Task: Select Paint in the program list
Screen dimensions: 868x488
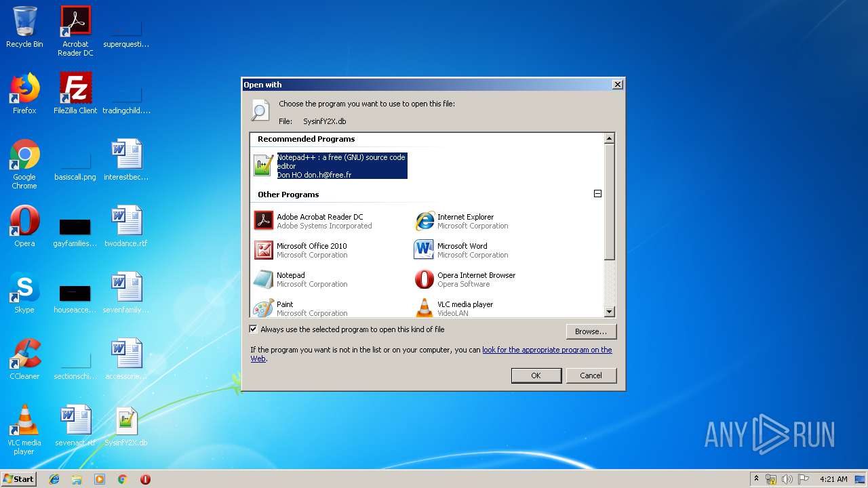Action: point(301,308)
